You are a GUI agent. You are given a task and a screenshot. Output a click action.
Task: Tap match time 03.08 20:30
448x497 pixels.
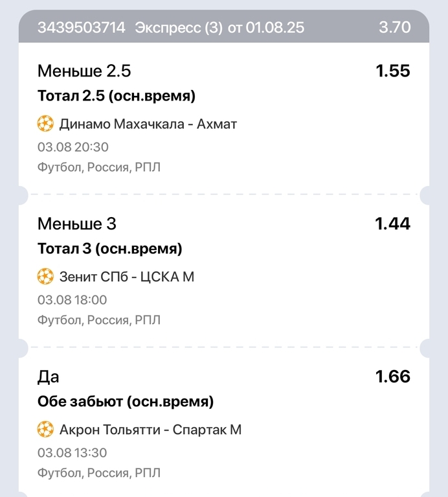[73, 147]
